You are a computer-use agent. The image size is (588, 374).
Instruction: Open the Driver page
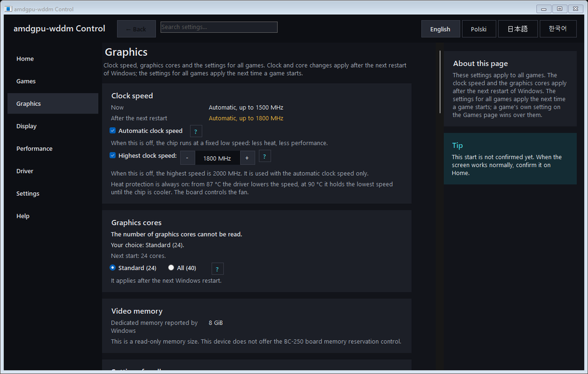click(53, 171)
